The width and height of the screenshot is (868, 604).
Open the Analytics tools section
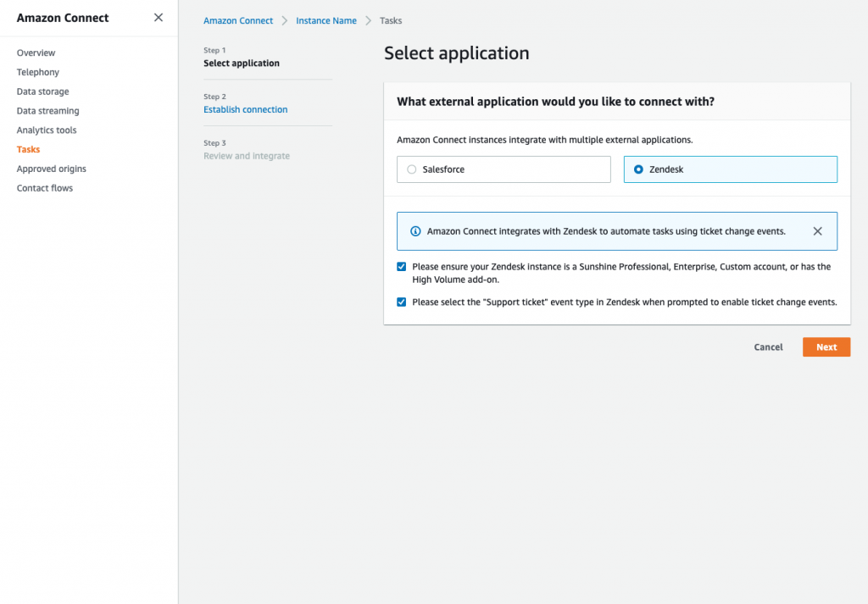coord(47,130)
